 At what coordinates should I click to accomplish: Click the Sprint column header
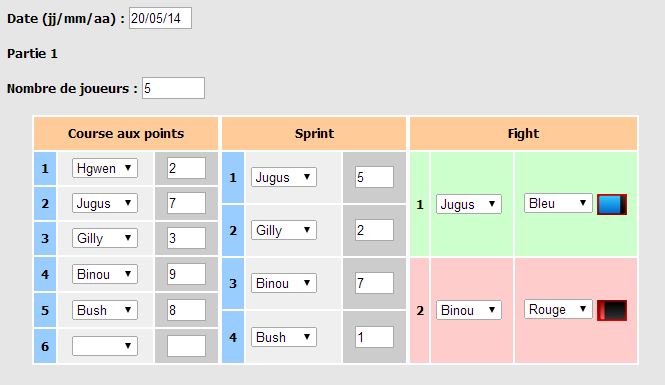coord(314,134)
